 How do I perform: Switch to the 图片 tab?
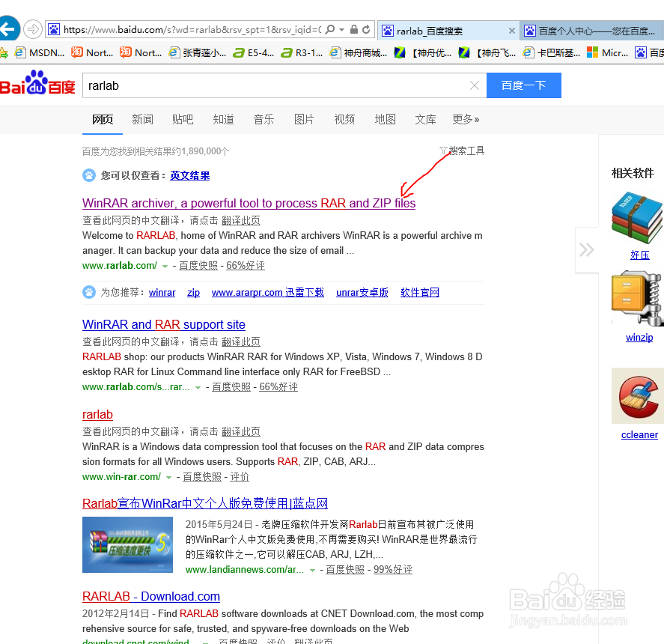pyautogui.click(x=304, y=120)
